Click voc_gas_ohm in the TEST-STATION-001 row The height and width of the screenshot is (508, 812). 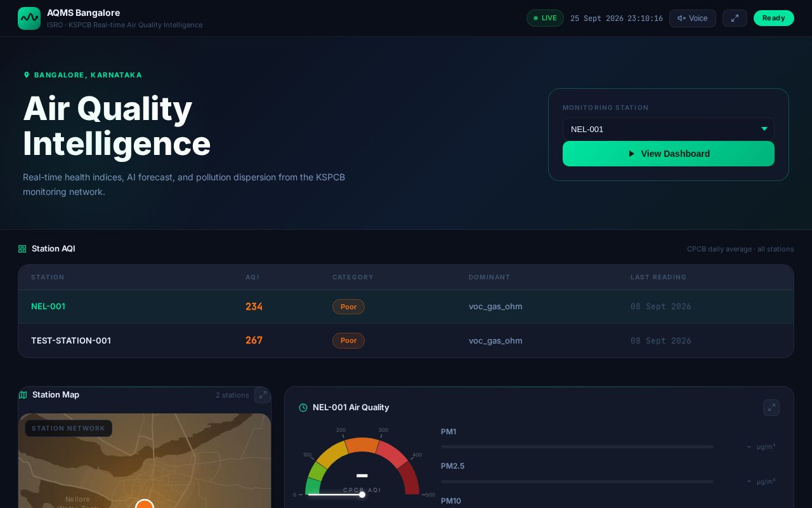pos(495,340)
